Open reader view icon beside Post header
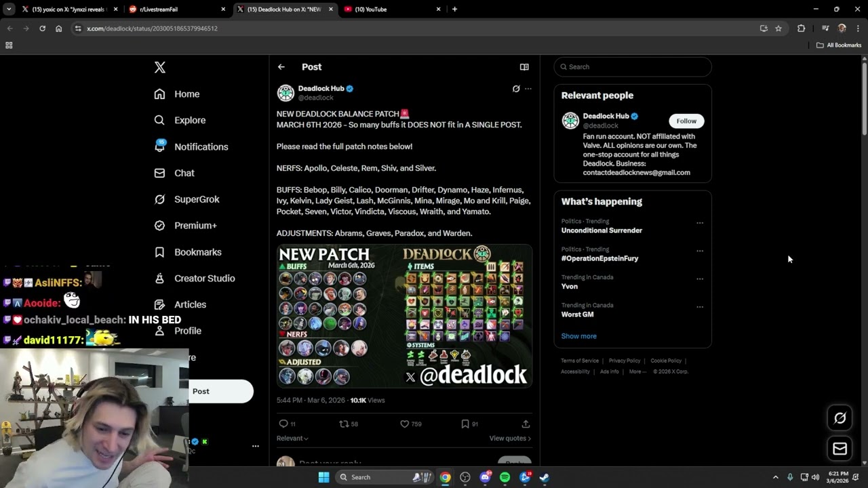The width and height of the screenshot is (868, 488). click(x=524, y=67)
